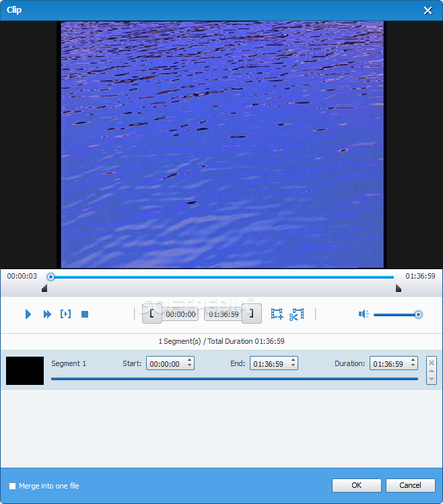Play the video preview
The image size is (443, 504).
[28, 314]
